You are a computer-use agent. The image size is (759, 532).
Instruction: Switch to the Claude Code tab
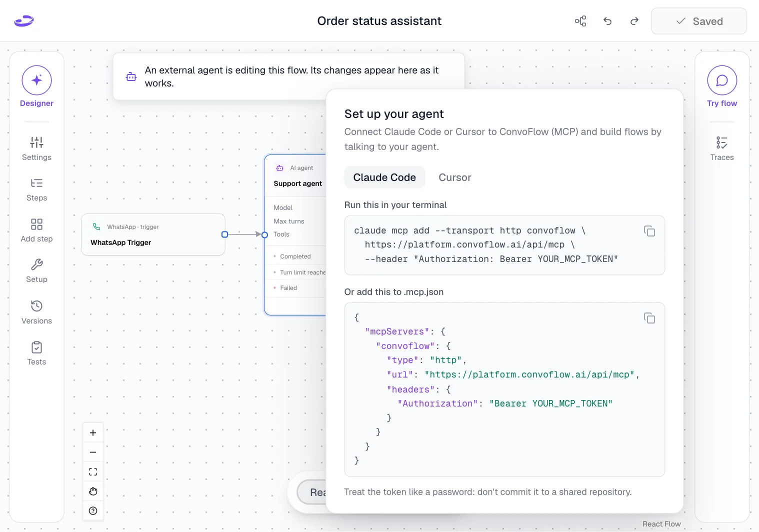pos(384,177)
